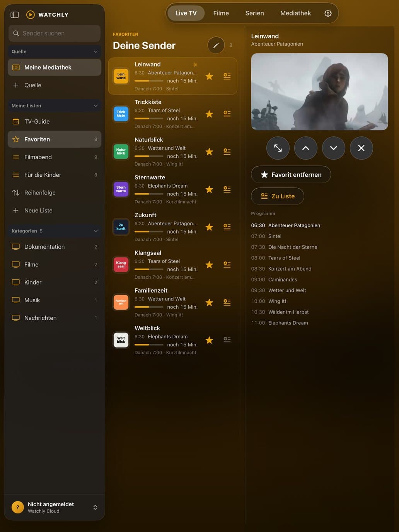The width and height of the screenshot is (399, 532).
Task: Close the Leinwand preview panel
Action: [361, 148]
